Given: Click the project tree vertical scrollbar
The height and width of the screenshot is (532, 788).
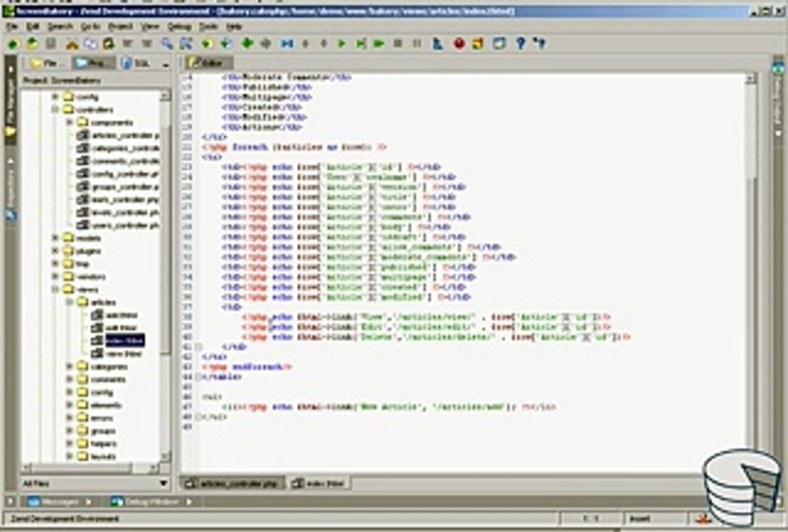Looking at the screenshot, I should coord(166,276).
